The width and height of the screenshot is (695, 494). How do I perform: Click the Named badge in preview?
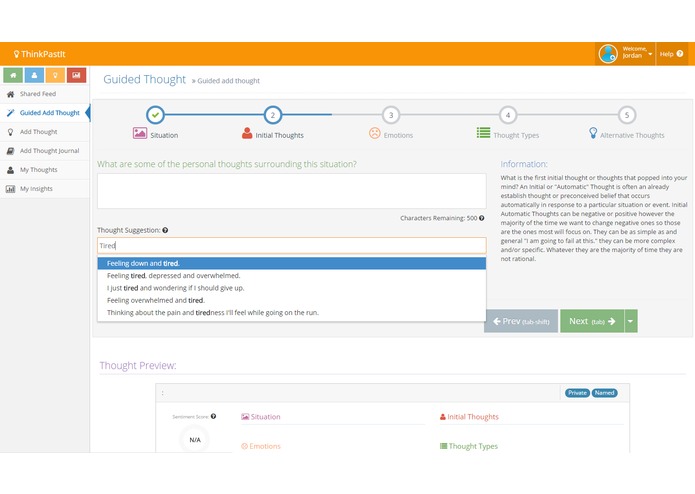click(605, 393)
